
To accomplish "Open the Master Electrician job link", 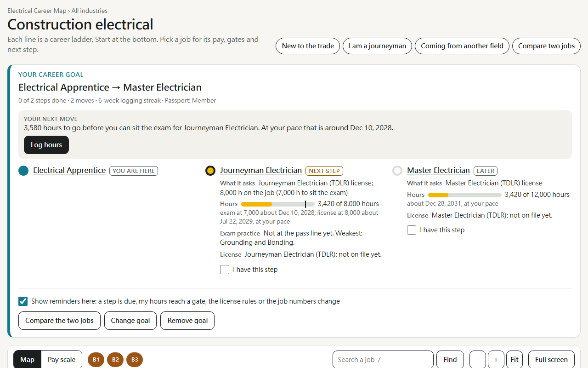I will click(x=438, y=170).
